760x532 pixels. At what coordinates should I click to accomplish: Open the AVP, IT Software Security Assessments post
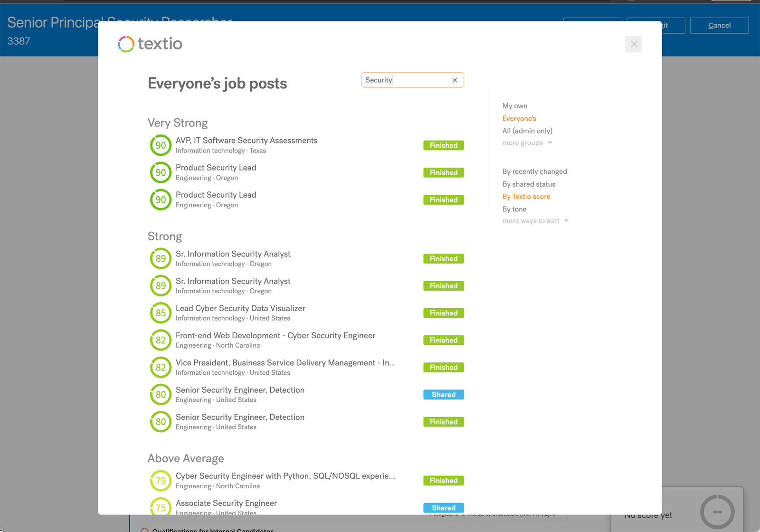[246, 141]
